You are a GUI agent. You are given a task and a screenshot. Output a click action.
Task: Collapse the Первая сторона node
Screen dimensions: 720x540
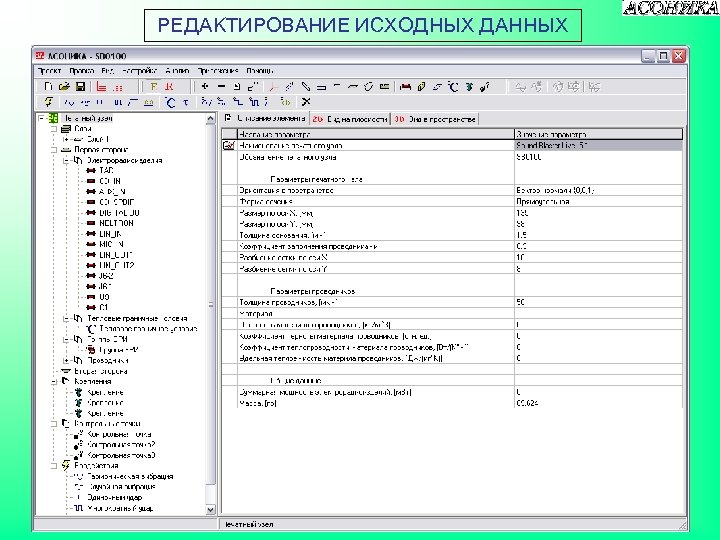(54, 150)
